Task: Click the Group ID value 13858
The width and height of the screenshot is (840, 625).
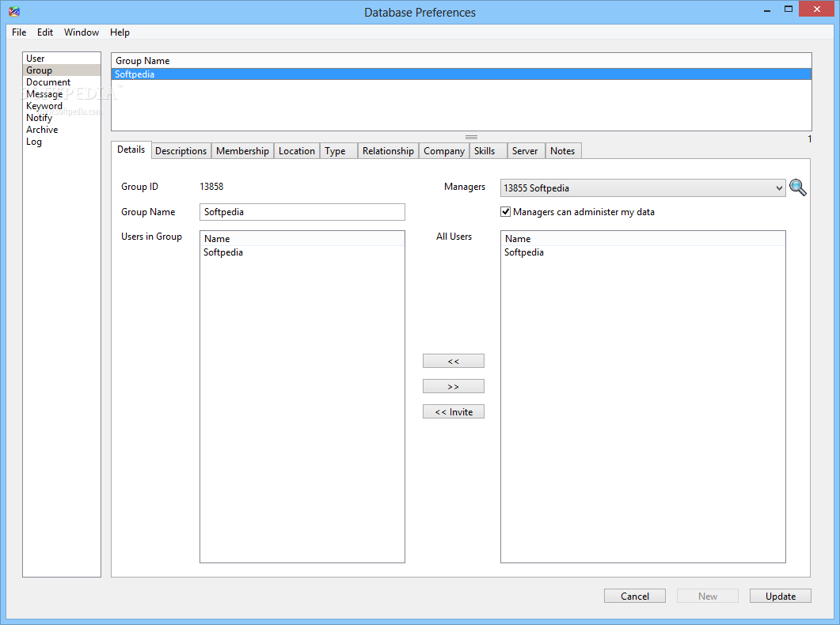Action: [211, 187]
